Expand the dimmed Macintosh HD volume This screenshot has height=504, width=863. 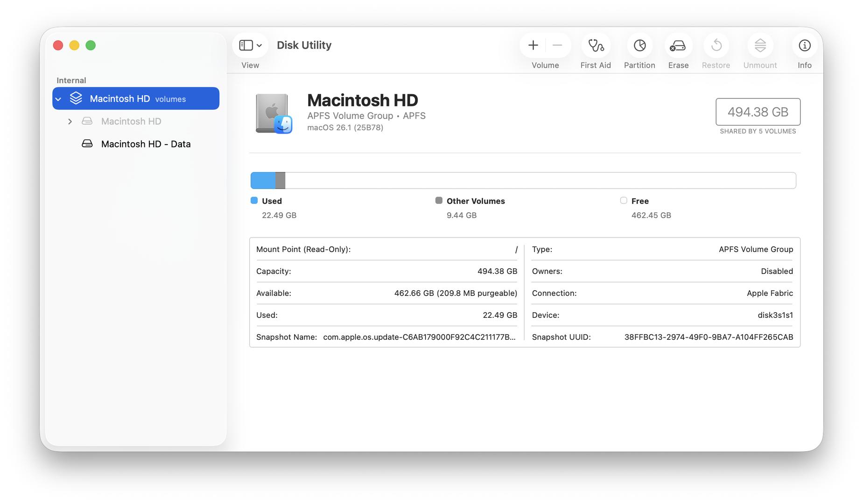pos(70,121)
